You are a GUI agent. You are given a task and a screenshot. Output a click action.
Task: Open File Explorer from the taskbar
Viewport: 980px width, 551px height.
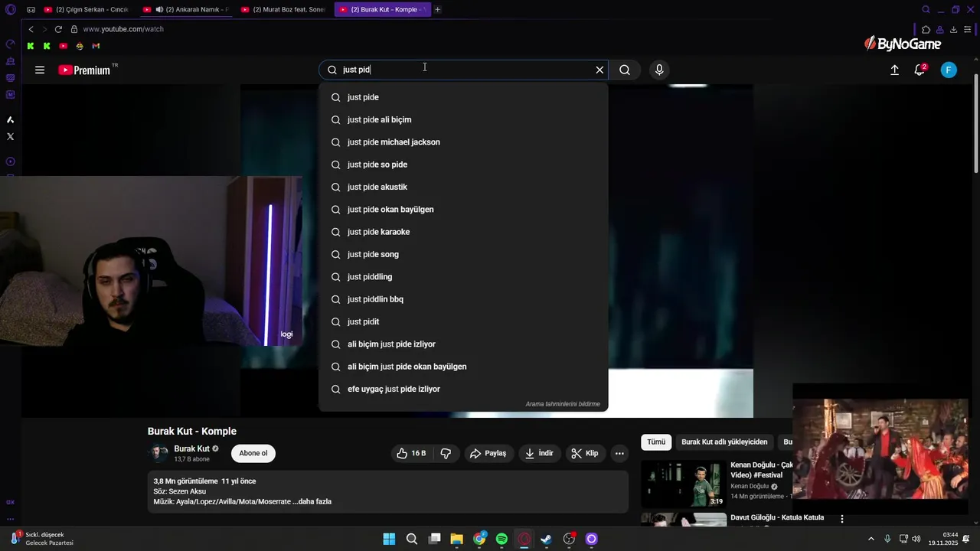pyautogui.click(x=456, y=539)
